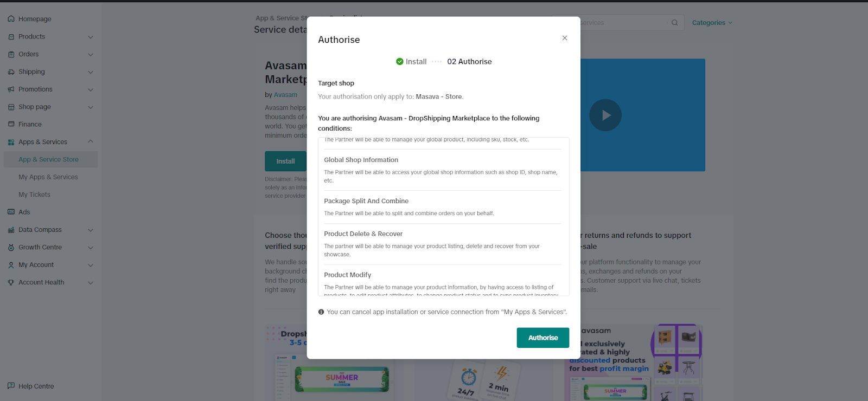
Task: Click the Install button behind dialog
Action: (285, 161)
